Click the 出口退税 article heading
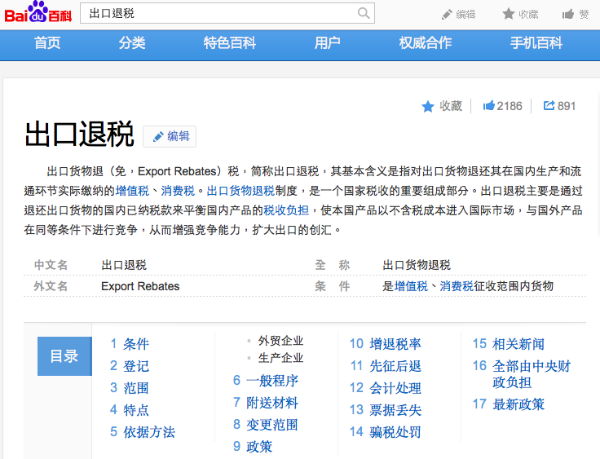600x459 pixels. [79, 134]
